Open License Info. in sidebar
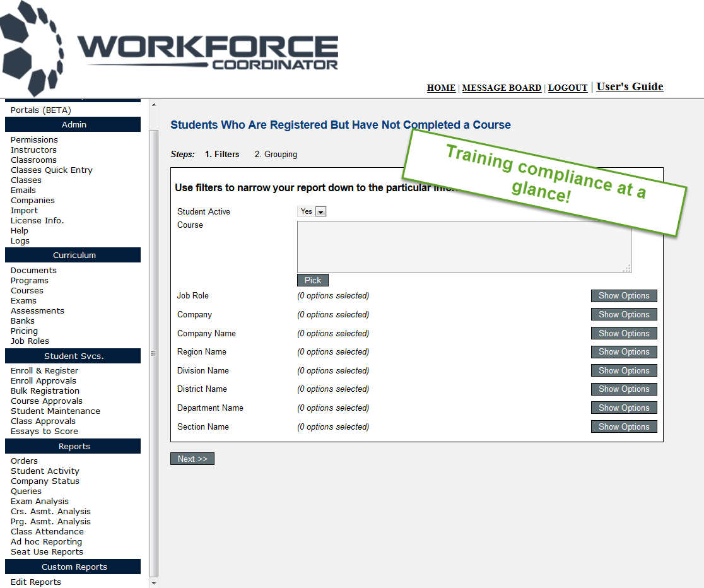Screen dimensions: 704x588 pos(37,221)
